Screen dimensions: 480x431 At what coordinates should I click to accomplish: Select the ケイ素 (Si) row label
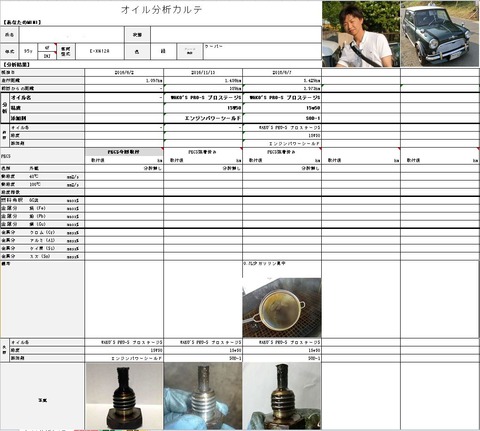(x=42, y=248)
